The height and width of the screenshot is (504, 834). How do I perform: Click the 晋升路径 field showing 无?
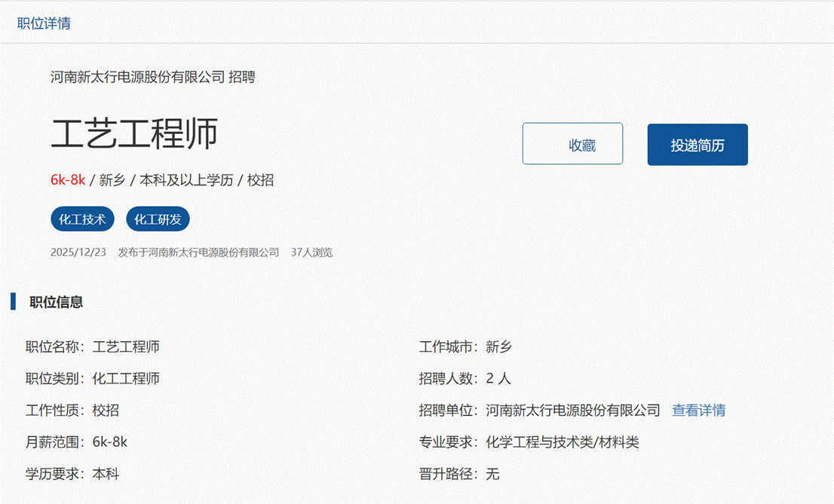click(x=492, y=474)
